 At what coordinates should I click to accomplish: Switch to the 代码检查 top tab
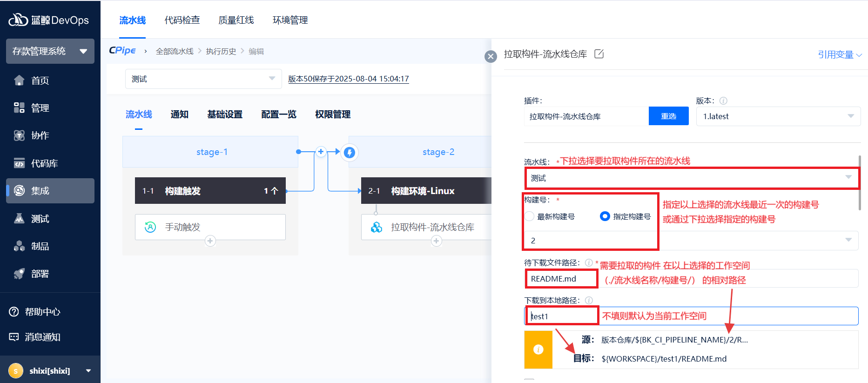(182, 20)
